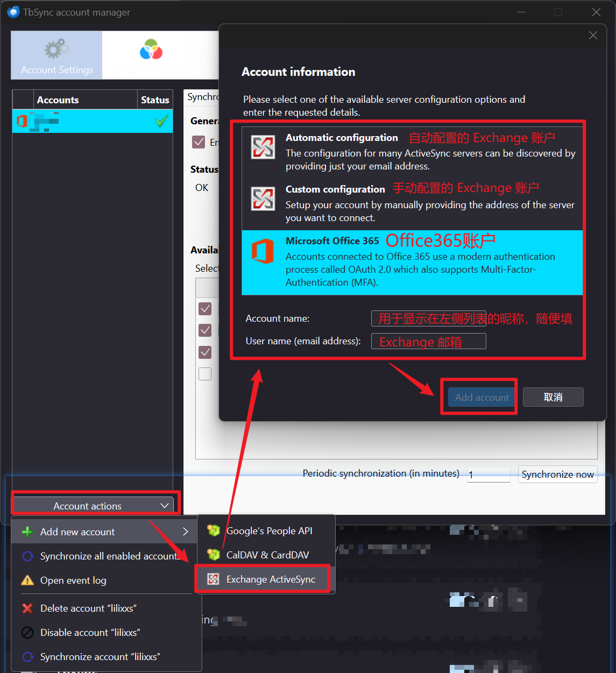
Task: Minimize the TbSync account manager window
Action: [x=521, y=12]
